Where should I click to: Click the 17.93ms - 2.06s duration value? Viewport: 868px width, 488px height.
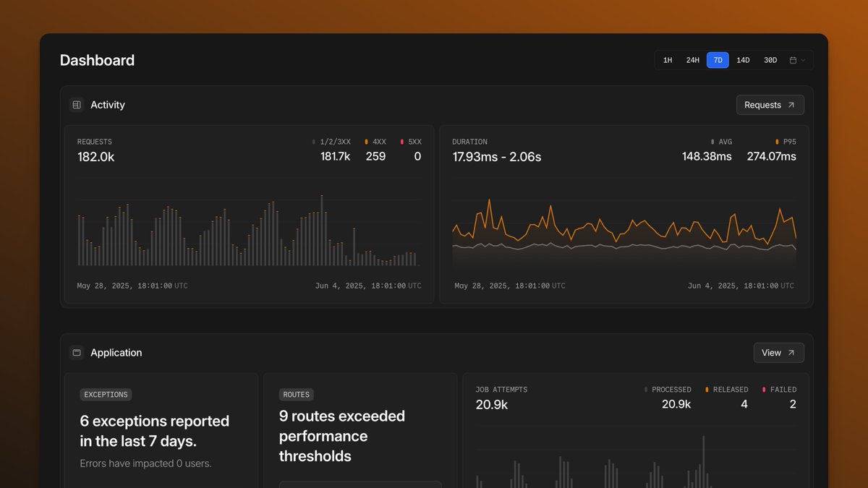click(497, 157)
